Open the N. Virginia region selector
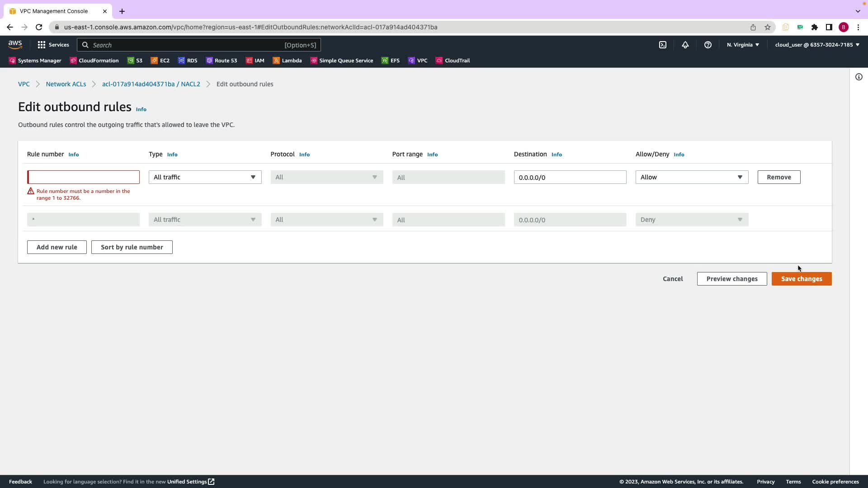868x488 pixels. click(743, 45)
